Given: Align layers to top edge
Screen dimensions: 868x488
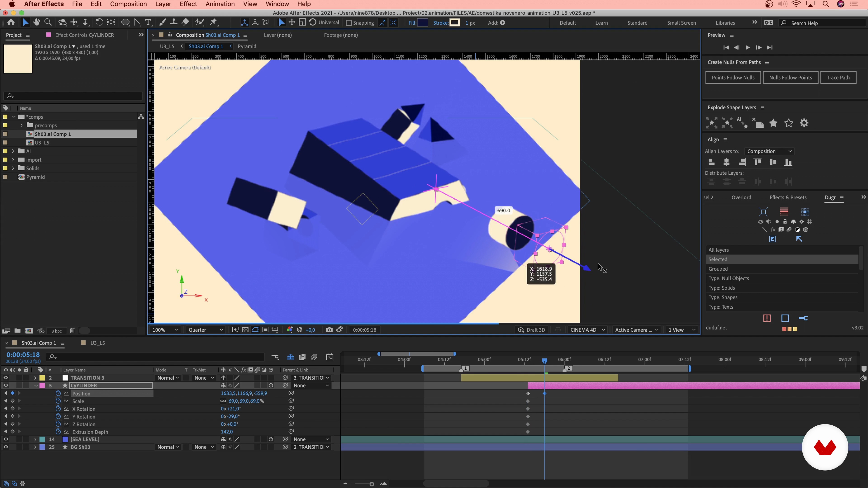Looking at the screenshot, I should [757, 162].
